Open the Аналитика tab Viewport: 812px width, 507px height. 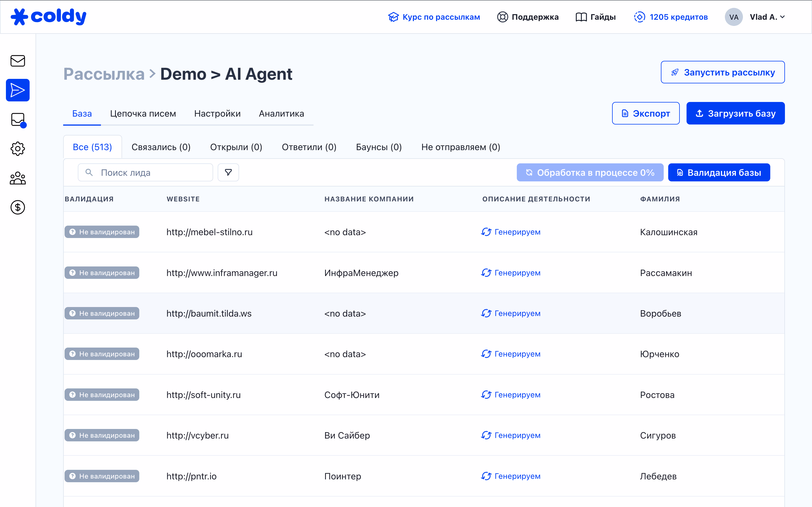pos(281,114)
